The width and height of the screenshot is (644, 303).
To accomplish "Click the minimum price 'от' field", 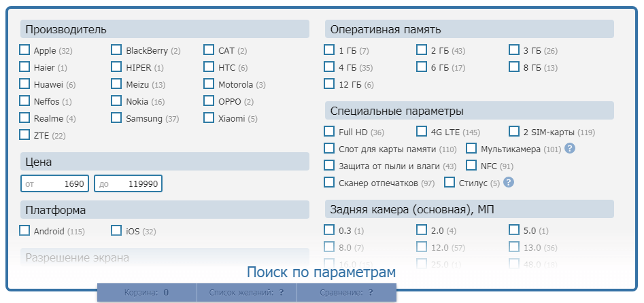I will coord(55,184).
